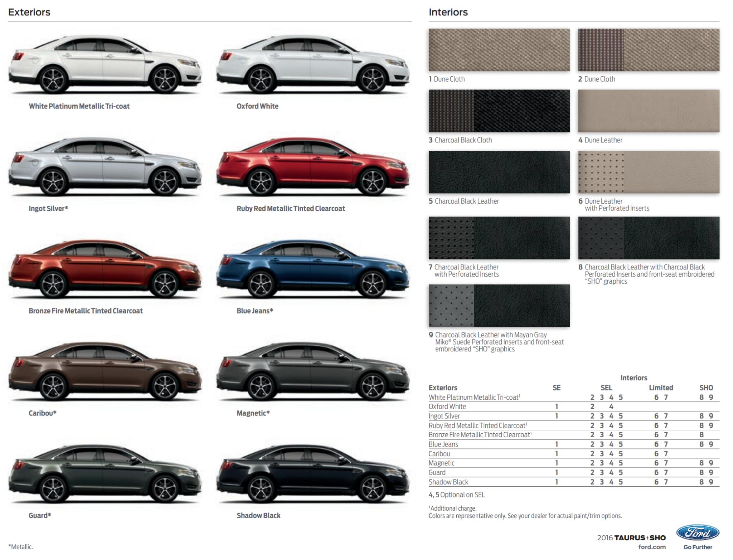This screenshot has height=560, width=733.
Task: Click the 'Oxford White' car caption
Action: [x=257, y=106]
